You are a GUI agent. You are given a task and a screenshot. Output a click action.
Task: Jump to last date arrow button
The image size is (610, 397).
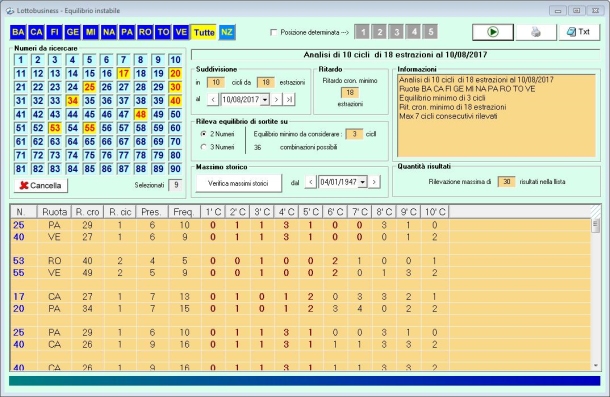pos(289,100)
